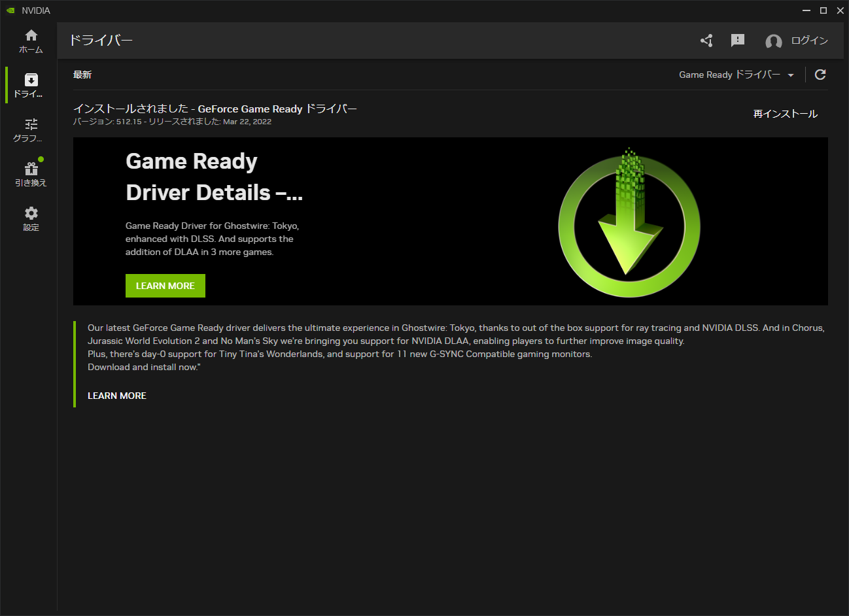Maximize the NVIDIA window

pyautogui.click(x=823, y=10)
